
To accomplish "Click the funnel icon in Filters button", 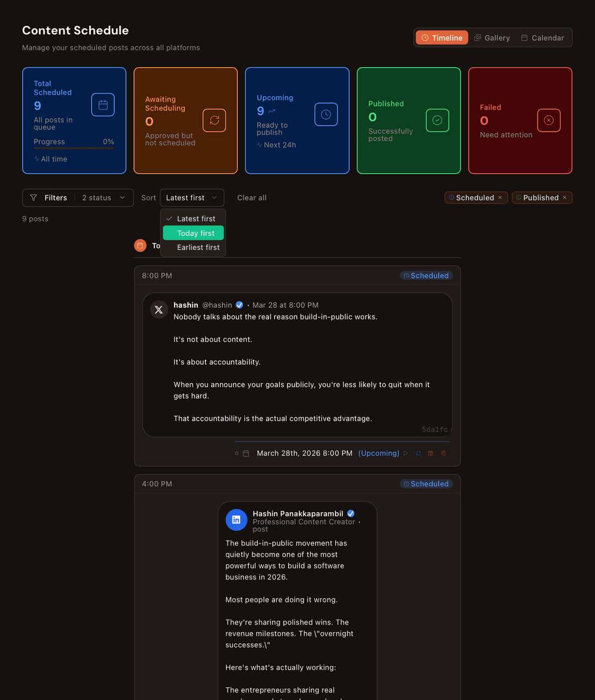I will (x=34, y=198).
